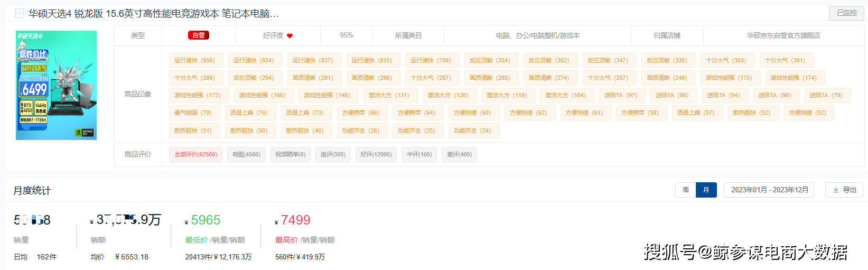868x270 pixels.
Task: Click the daily average 162件 value
Action: [46, 257]
